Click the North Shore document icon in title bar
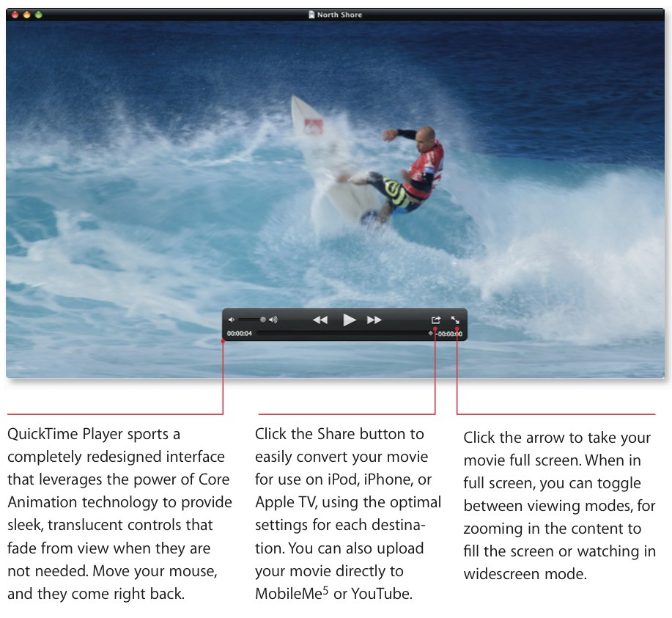This screenshot has height=618, width=672. (311, 15)
